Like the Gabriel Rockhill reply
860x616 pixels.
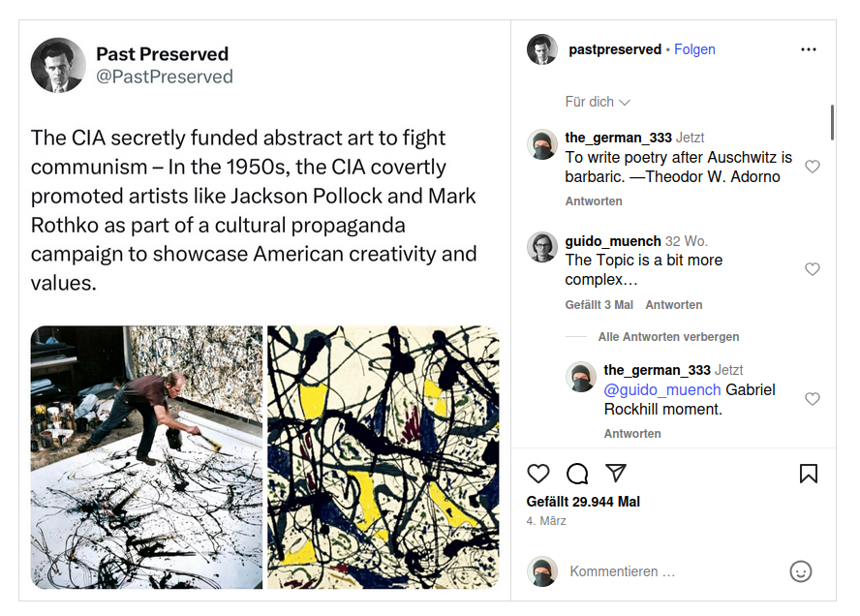tap(813, 399)
